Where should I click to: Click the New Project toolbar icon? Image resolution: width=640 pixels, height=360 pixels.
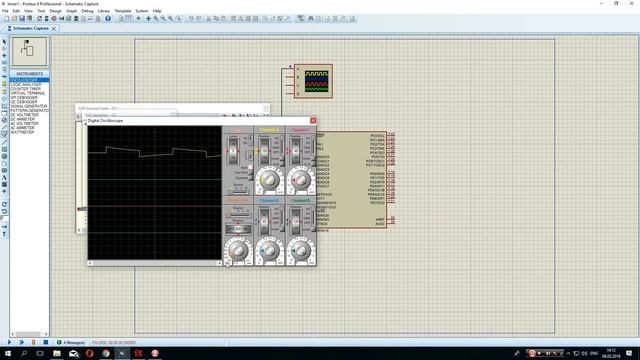click(7, 18)
